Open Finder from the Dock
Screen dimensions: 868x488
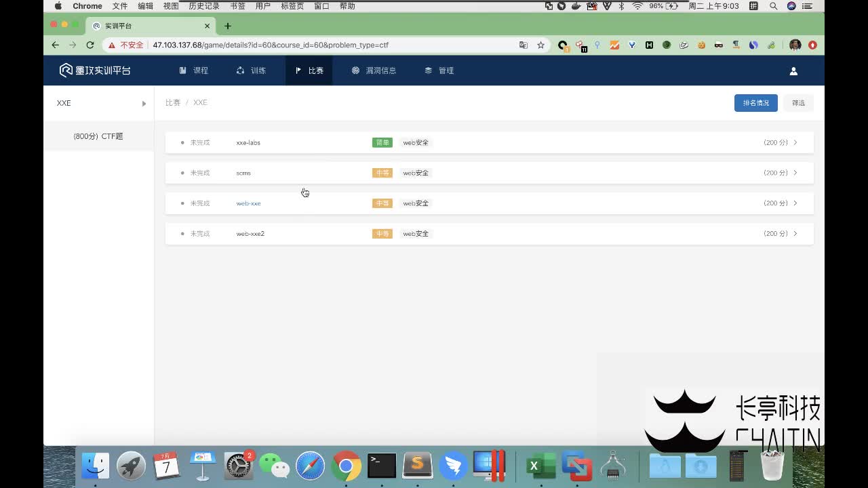click(96, 466)
